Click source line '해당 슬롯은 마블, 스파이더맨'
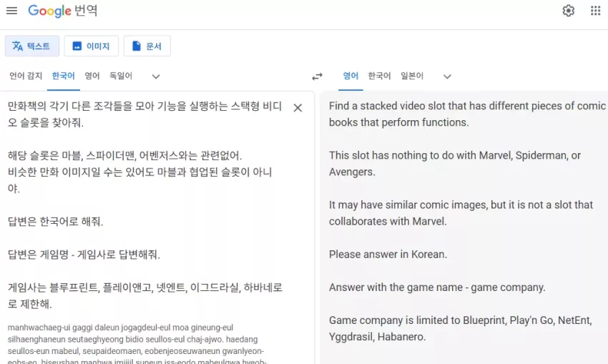This screenshot has height=364, width=608. coord(125,156)
